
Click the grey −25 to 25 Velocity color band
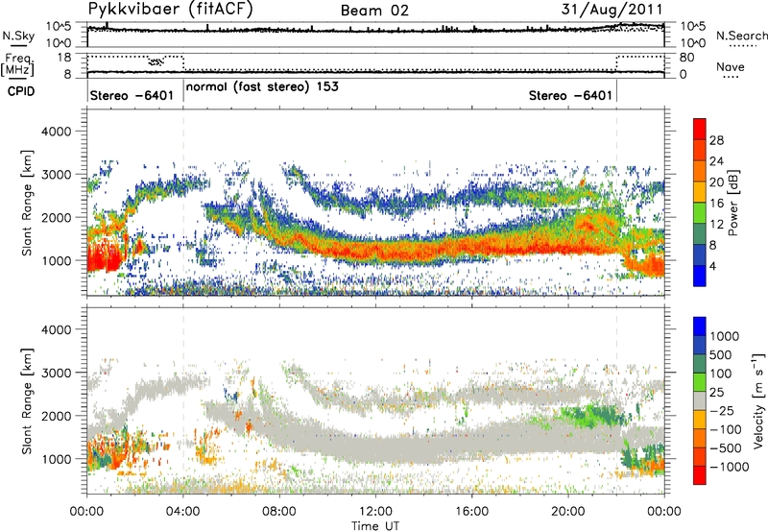(700, 400)
